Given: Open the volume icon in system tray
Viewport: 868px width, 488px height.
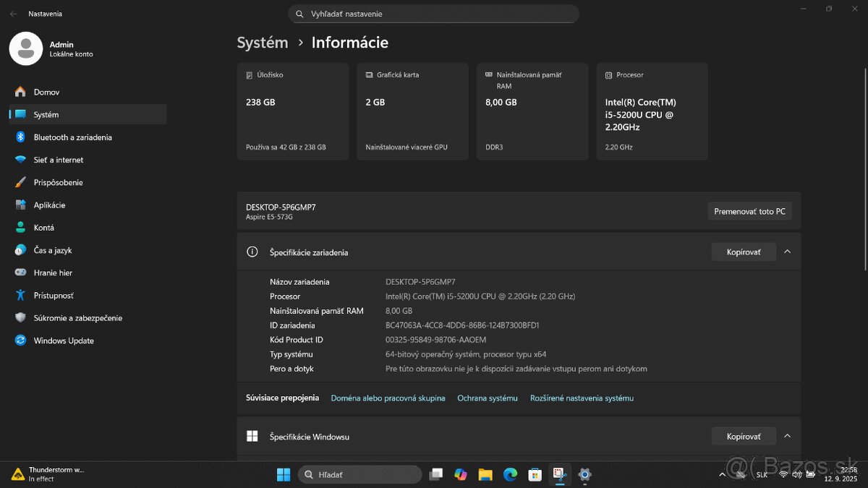Looking at the screenshot, I should point(797,475).
